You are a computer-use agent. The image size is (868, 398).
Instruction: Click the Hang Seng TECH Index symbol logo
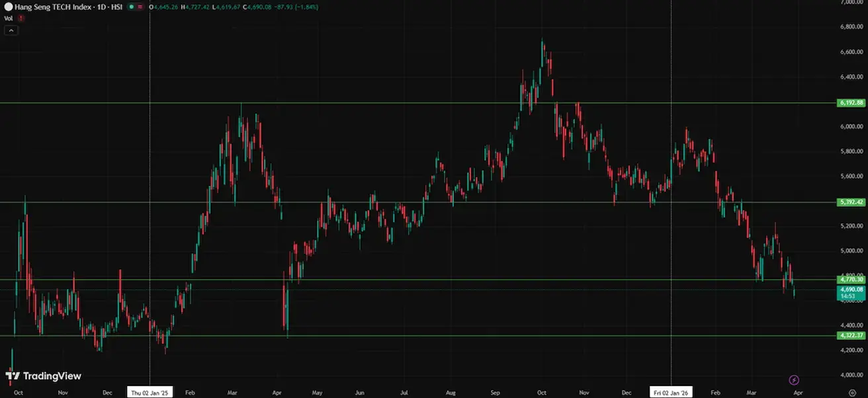click(8, 7)
